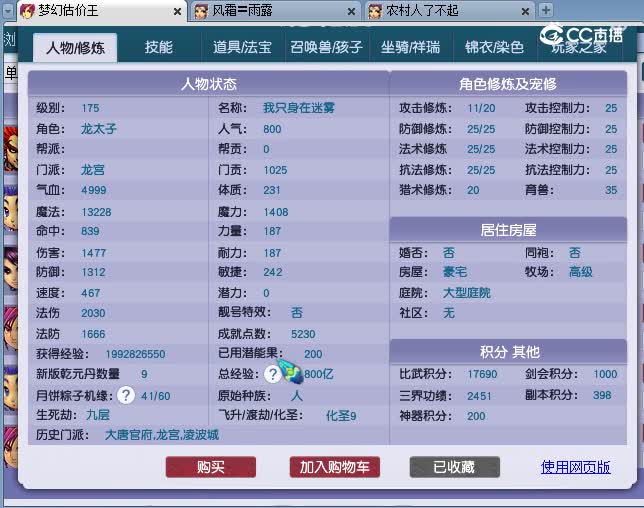Switch to the 梦幻估价王 browser tab
The height and width of the screenshot is (508, 644).
101,11
